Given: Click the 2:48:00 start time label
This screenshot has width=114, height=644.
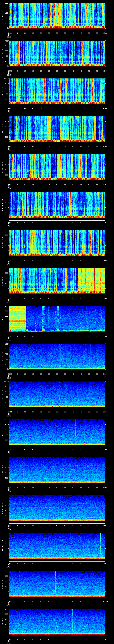Looking at the screenshot, I should click(x=9, y=184).
